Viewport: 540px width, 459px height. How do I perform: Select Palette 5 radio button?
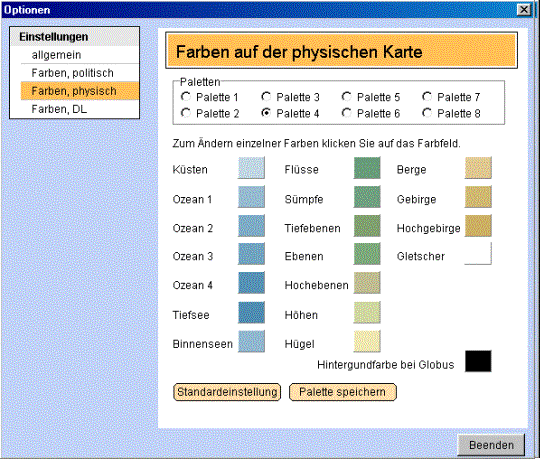pyautogui.click(x=347, y=97)
